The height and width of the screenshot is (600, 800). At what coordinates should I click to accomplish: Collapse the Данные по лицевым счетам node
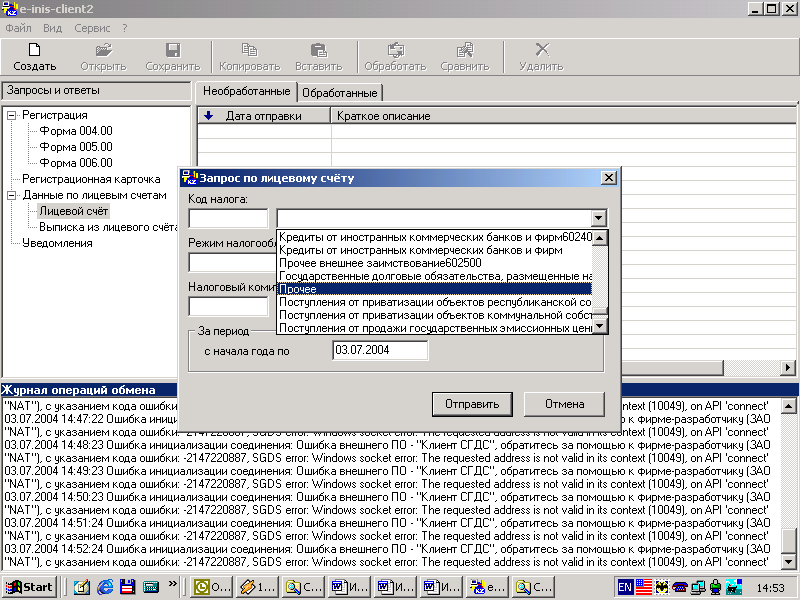pyautogui.click(x=12, y=195)
